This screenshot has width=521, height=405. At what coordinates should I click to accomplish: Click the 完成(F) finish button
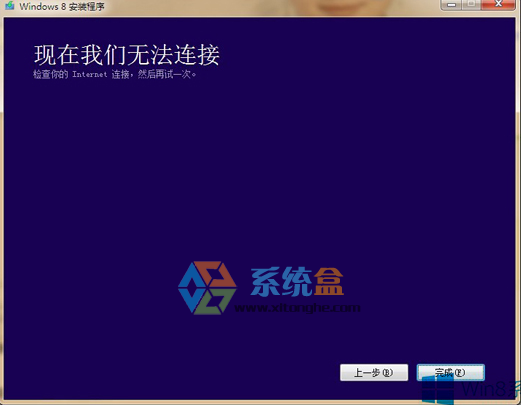451,372
